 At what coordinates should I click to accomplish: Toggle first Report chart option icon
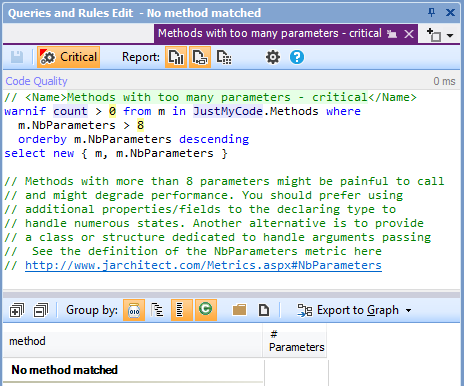coord(176,57)
